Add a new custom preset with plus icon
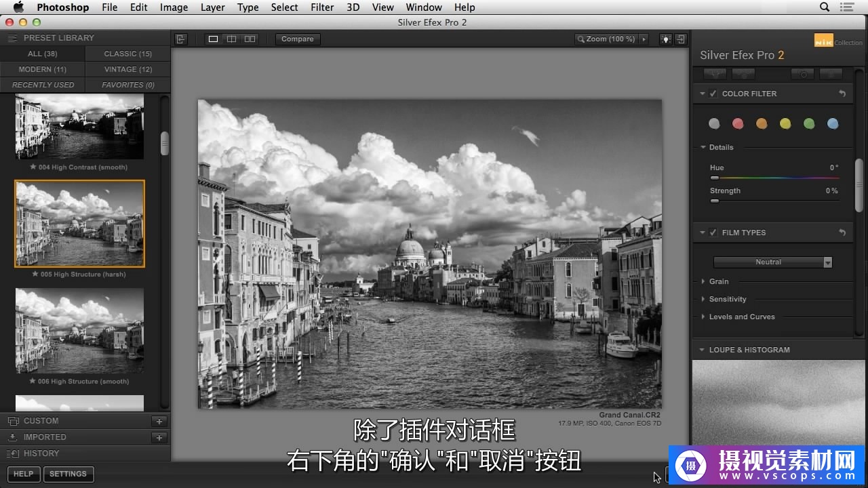The width and height of the screenshot is (868, 488). coord(159,421)
